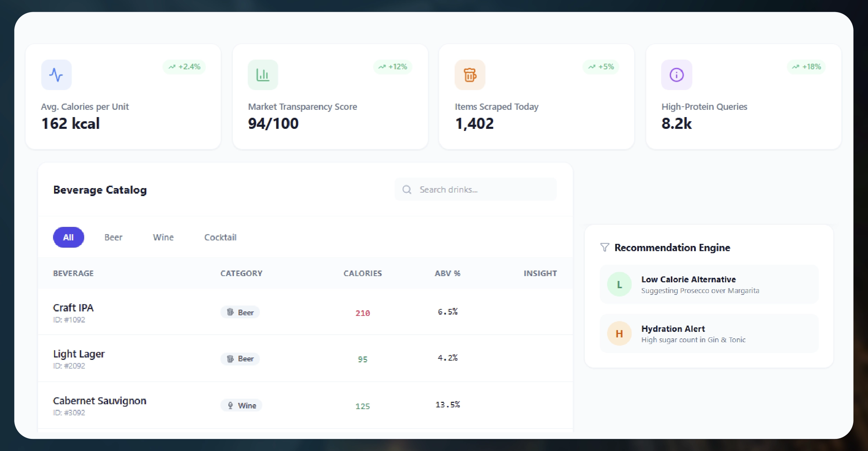Click the Beer category tag on Craft IPA

pos(240,312)
